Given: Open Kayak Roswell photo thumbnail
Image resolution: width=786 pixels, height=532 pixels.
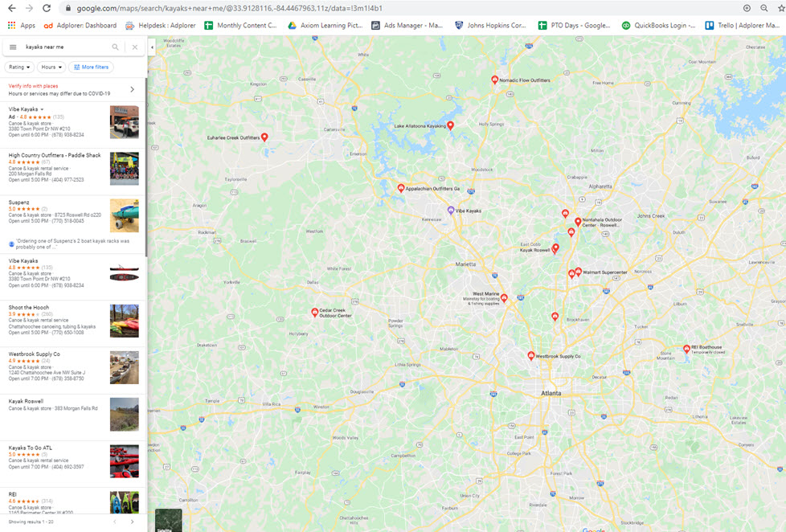Looking at the screenshot, I should coord(125,415).
